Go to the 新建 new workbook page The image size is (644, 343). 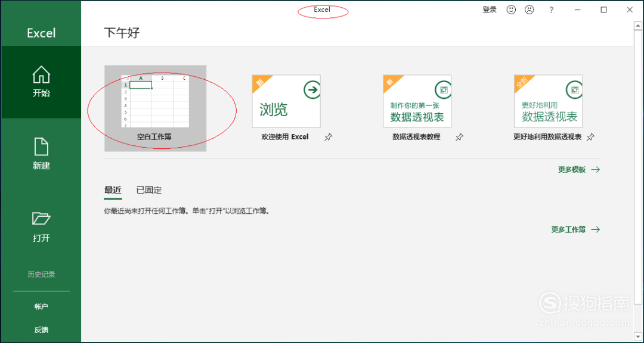click(x=41, y=154)
